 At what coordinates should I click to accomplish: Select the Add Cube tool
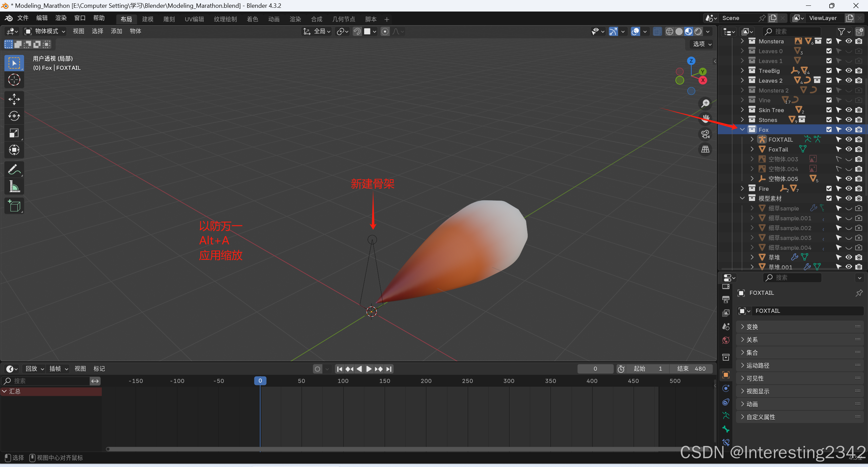point(14,205)
